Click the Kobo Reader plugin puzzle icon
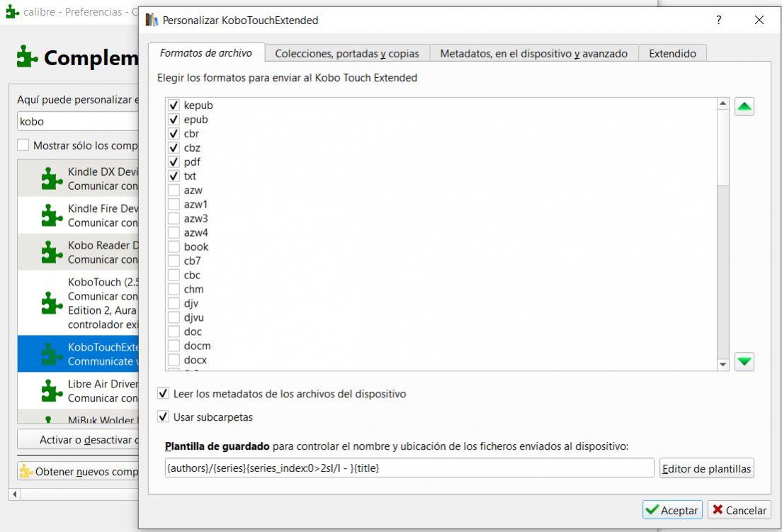The height and width of the screenshot is (532, 782). [52, 252]
